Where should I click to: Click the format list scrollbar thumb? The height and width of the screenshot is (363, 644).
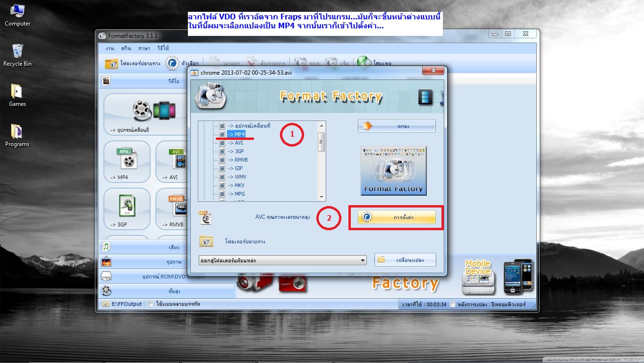pyautogui.click(x=322, y=142)
